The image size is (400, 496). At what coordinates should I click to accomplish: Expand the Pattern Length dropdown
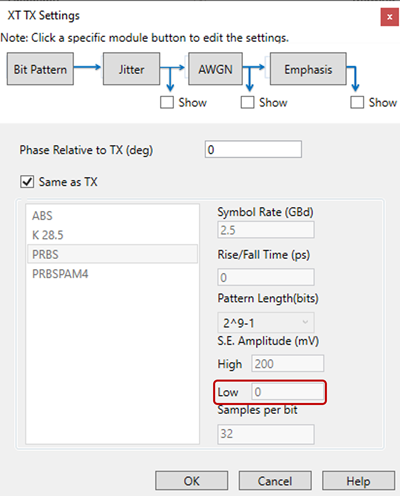(266, 323)
